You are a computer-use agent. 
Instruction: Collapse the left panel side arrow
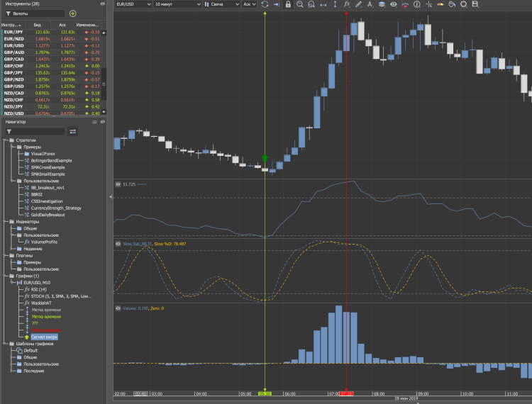(111, 196)
